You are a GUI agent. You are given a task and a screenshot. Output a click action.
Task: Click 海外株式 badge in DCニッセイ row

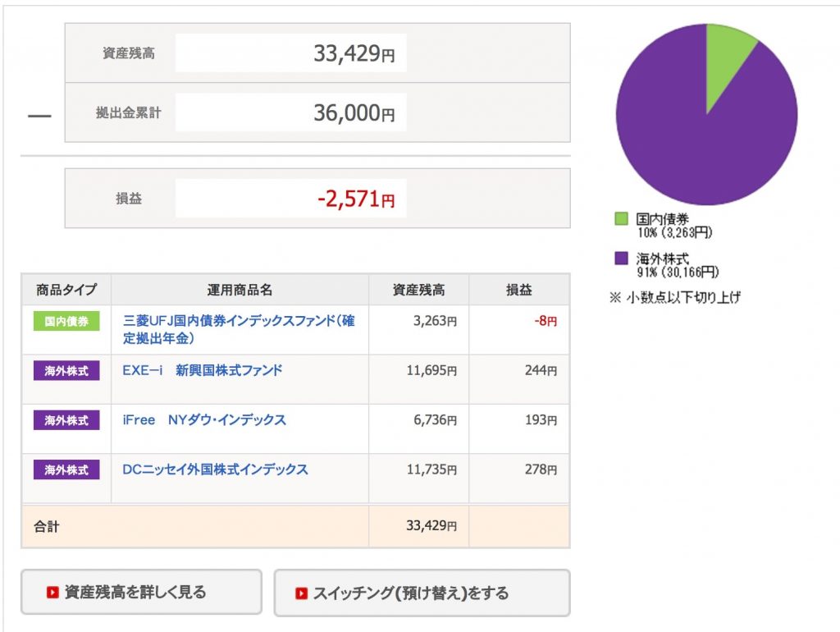pyautogui.click(x=66, y=470)
